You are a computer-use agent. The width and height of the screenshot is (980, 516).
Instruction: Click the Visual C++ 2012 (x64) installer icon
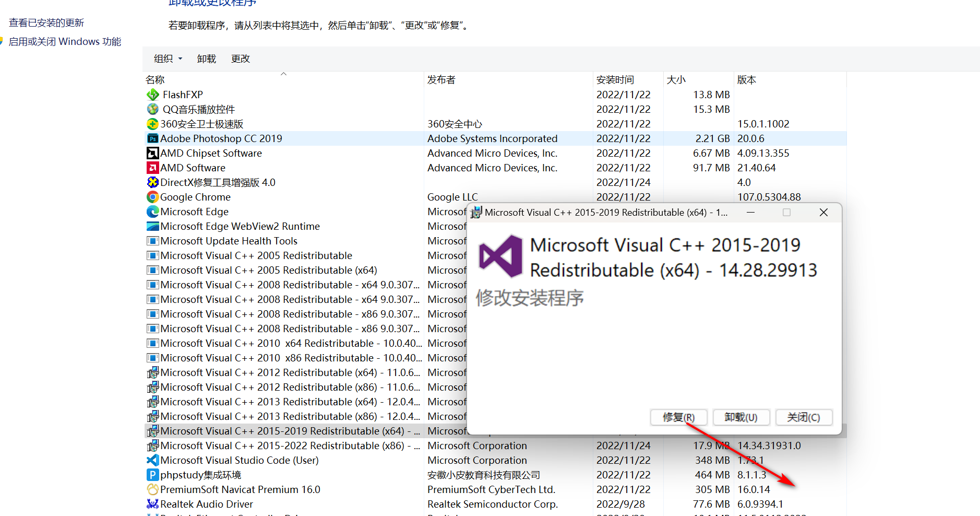click(x=152, y=372)
